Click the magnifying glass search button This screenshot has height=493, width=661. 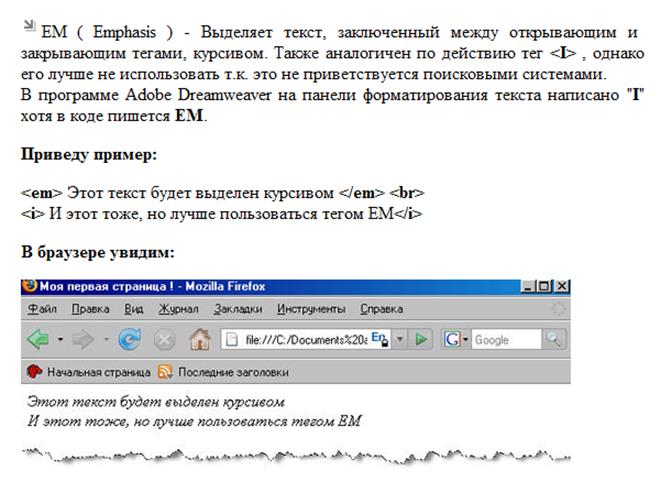click(x=553, y=339)
